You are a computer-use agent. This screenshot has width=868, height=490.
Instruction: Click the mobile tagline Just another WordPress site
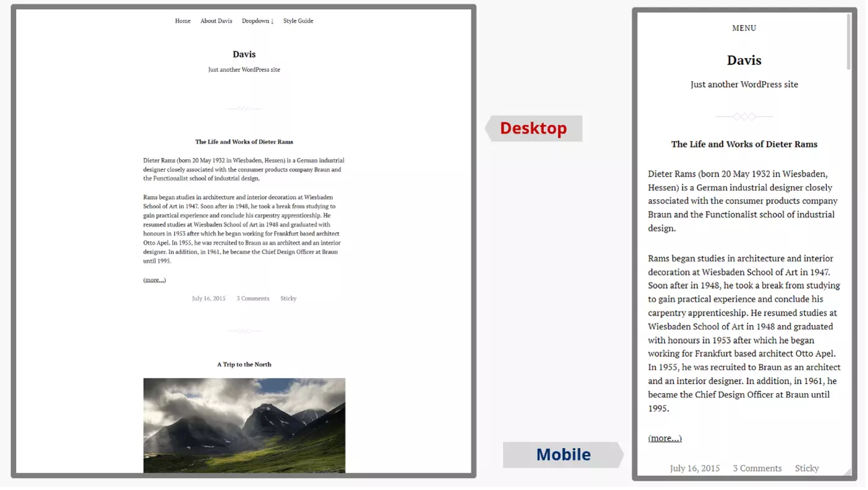coord(744,84)
